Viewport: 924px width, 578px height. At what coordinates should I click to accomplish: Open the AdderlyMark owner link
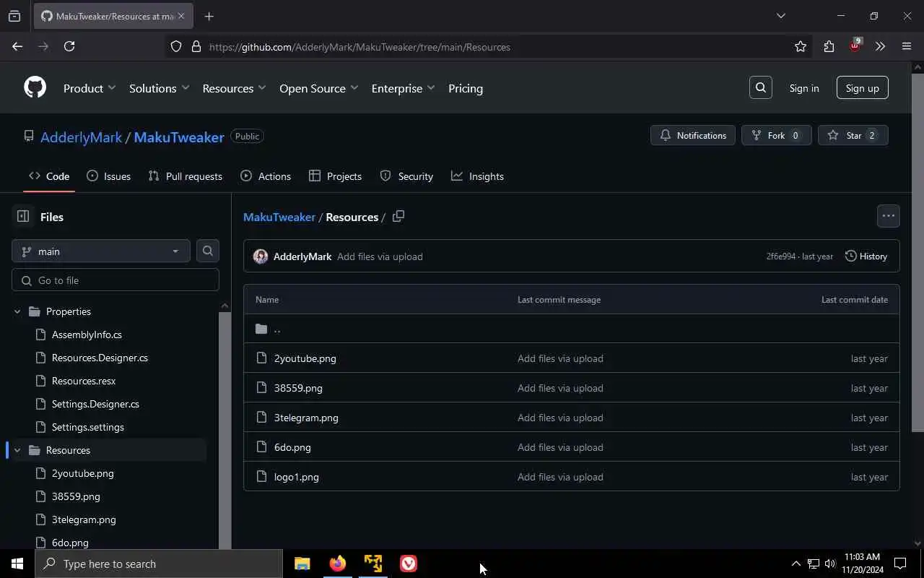coord(81,137)
